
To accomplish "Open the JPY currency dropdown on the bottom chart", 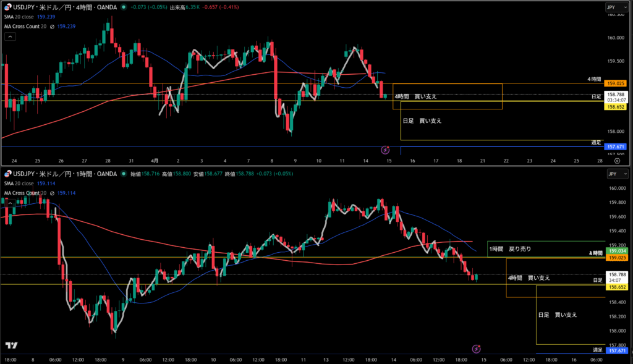I will pyautogui.click(x=614, y=174).
